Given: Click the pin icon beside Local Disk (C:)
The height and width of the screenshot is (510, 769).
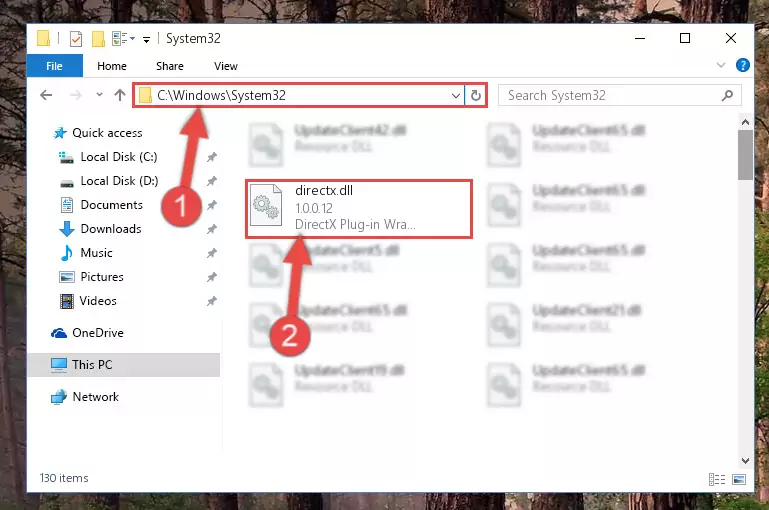Looking at the screenshot, I should (211, 157).
